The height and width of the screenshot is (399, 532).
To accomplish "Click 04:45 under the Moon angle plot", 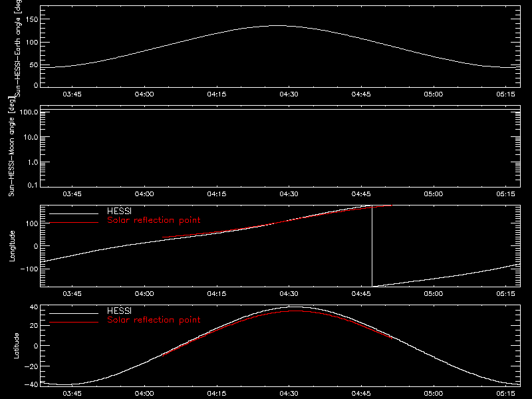I will 361,194.
